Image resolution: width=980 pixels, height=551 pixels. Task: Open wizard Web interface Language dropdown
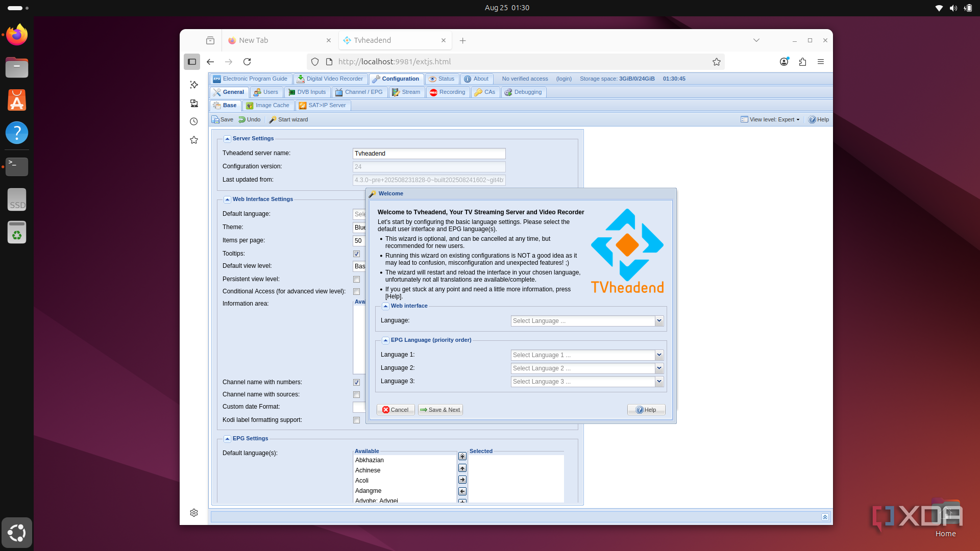(659, 321)
